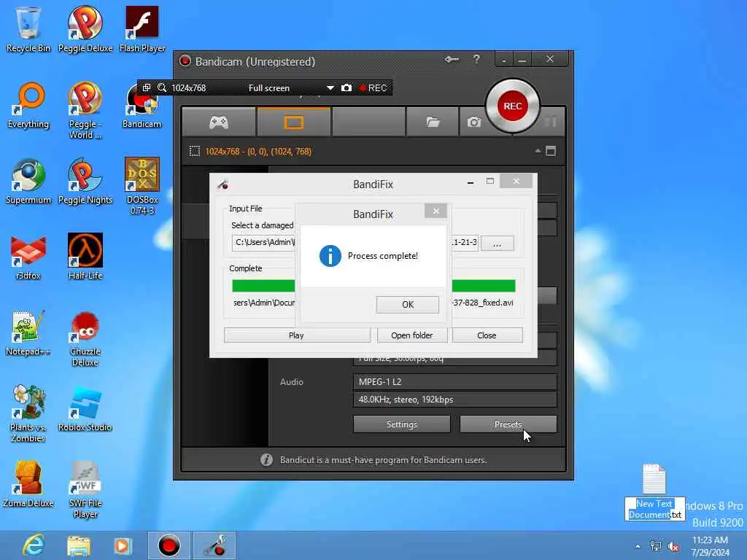Show hidden system tray icons
The height and width of the screenshot is (560, 747).
click(x=638, y=546)
